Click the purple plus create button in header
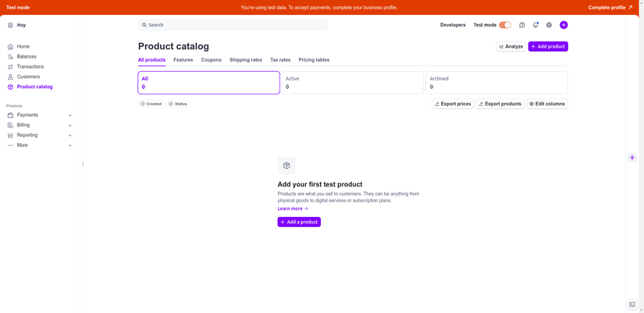This screenshot has height=313, width=644. coord(564,25)
